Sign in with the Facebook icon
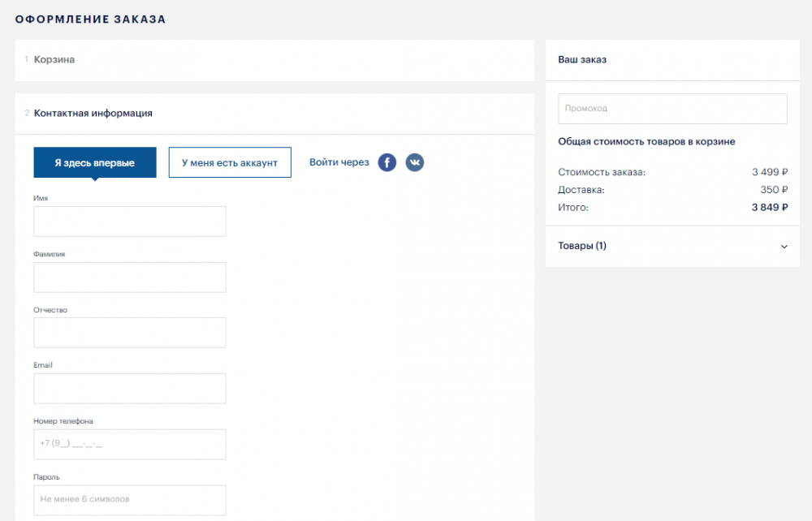 387,162
